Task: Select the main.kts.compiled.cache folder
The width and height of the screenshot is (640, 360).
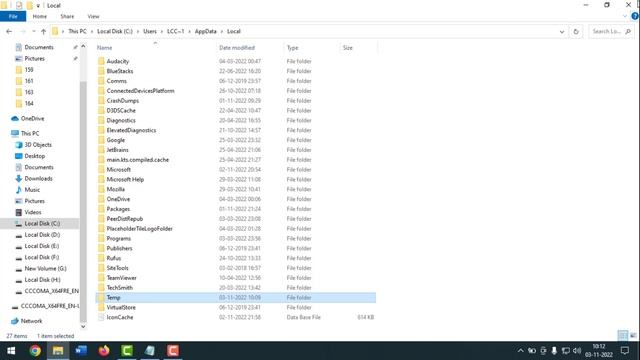Action: coord(138,160)
